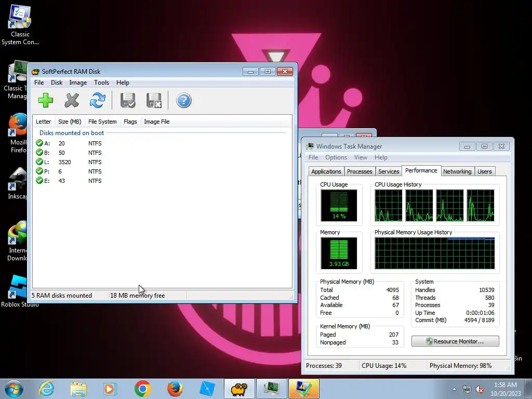Sort by Flags column header
This screenshot has width=532, height=399.
(130, 122)
